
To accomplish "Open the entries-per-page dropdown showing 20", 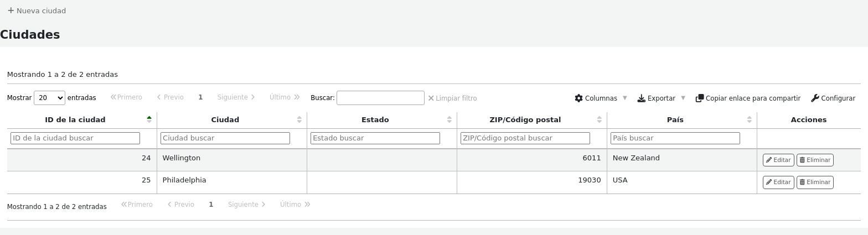I will [x=49, y=98].
